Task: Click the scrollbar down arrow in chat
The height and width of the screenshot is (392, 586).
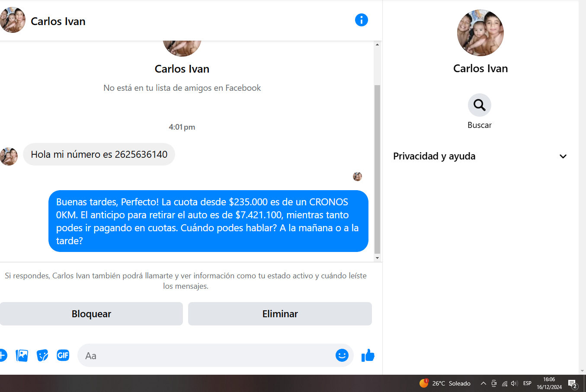Action: [x=377, y=258]
